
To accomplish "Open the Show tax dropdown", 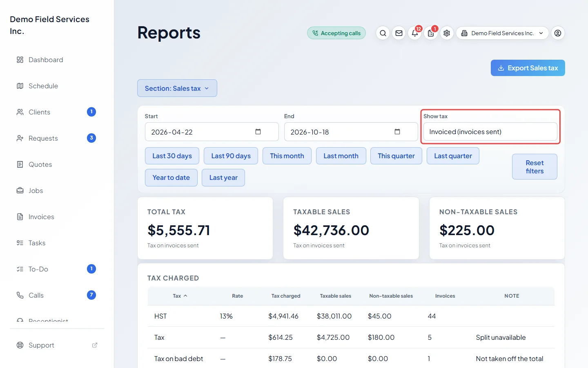I will 490,132.
